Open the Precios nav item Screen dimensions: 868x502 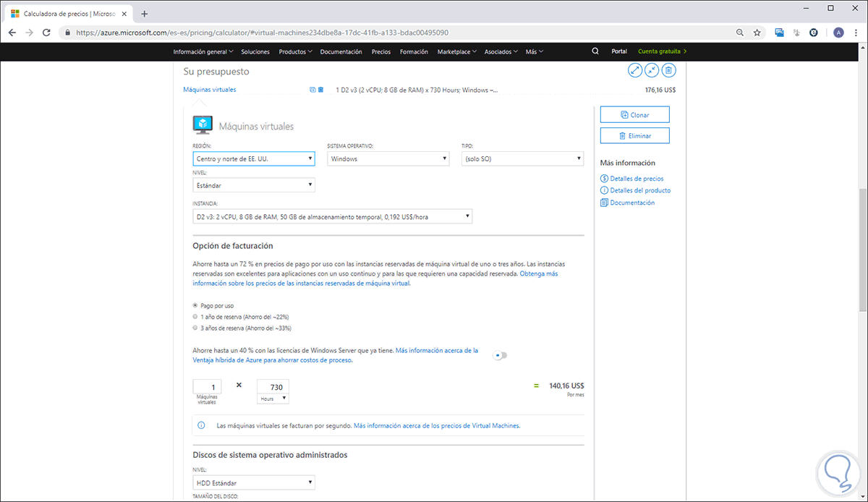point(381,51)
